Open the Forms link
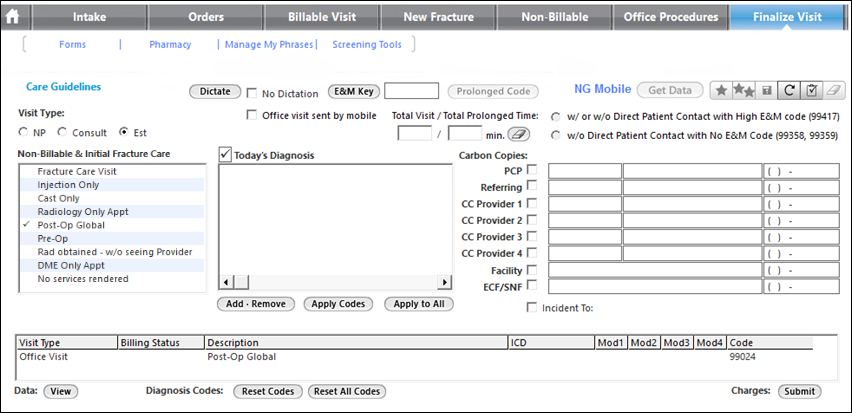 tap(72, 45)
